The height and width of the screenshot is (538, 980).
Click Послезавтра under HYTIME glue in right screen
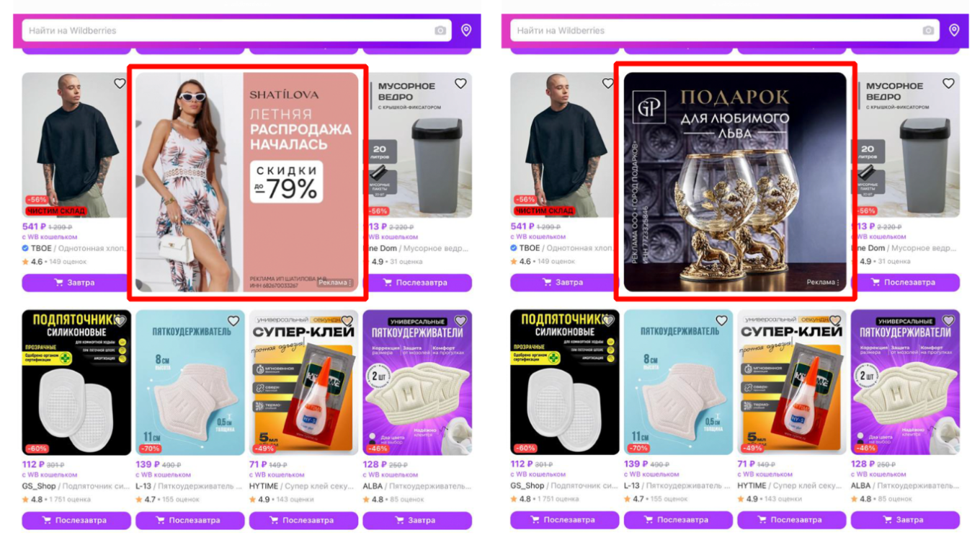tap(791, 520)
